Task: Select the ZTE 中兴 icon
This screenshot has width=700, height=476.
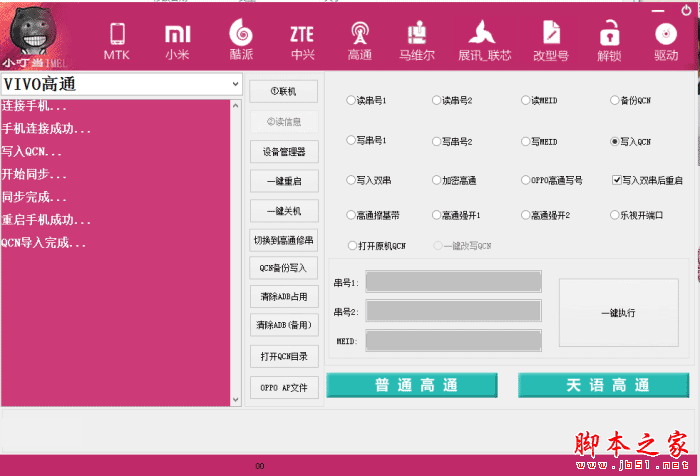Action: pos(302,41)
